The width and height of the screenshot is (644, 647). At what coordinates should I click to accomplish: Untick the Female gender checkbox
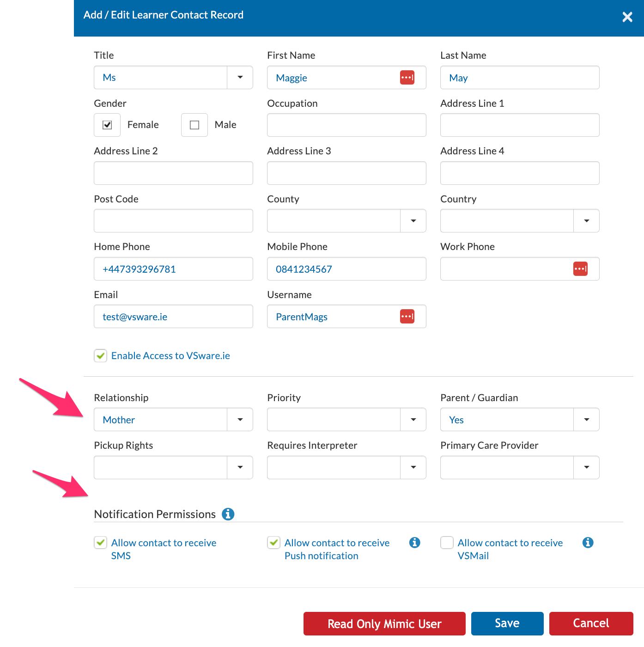coord(107,125)
